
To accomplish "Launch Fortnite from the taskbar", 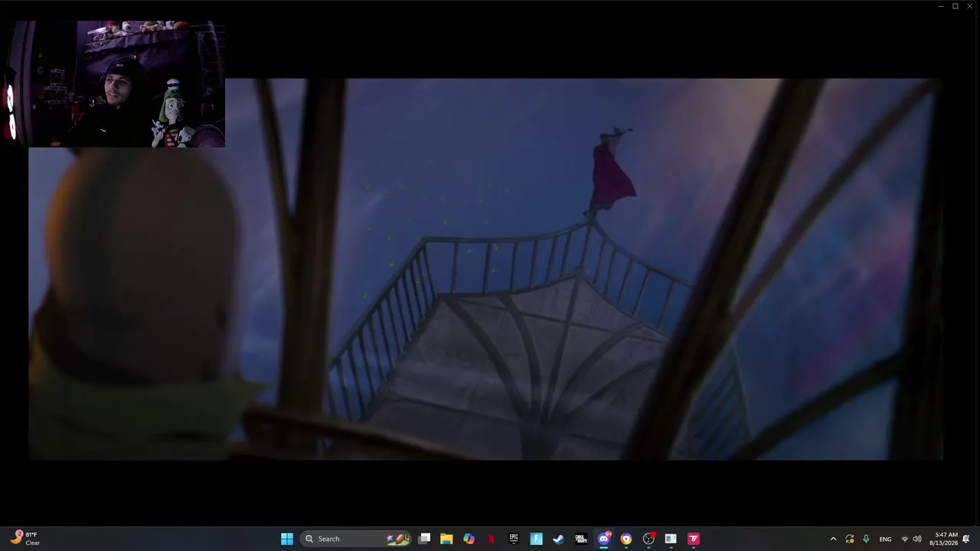I will [x=536, y=539].
